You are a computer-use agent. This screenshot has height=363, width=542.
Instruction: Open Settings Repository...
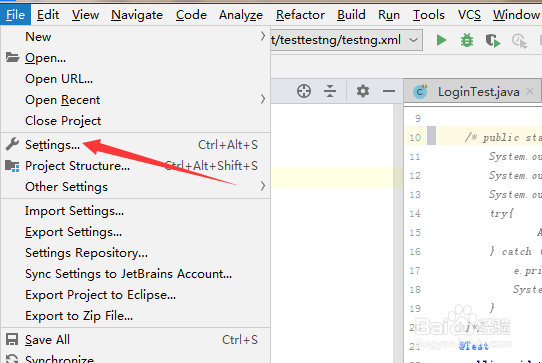(x=136, y=253)
